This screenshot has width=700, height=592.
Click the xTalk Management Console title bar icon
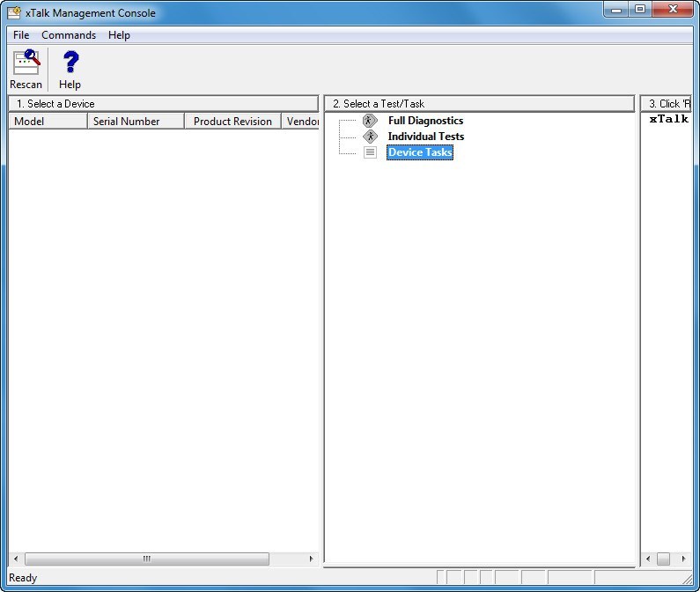tap(14, 12)
